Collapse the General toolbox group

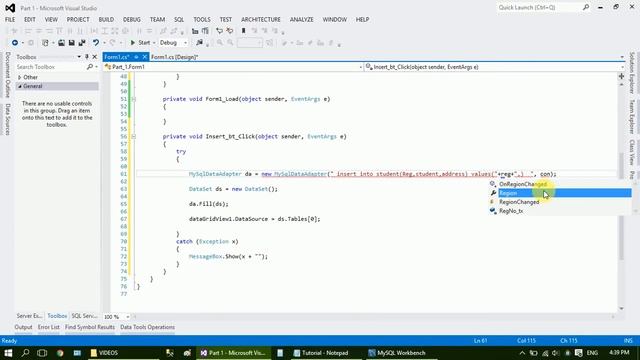[19, 86]
